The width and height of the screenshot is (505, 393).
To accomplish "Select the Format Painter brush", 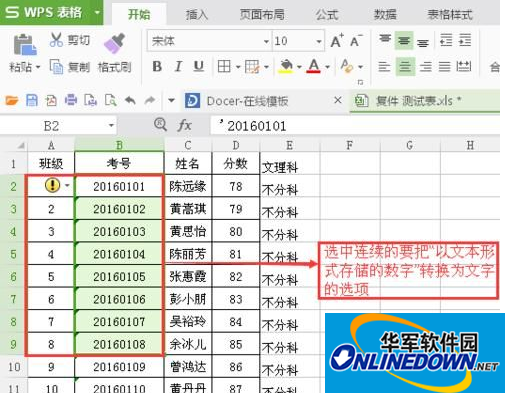I will [x=114, y=43].
